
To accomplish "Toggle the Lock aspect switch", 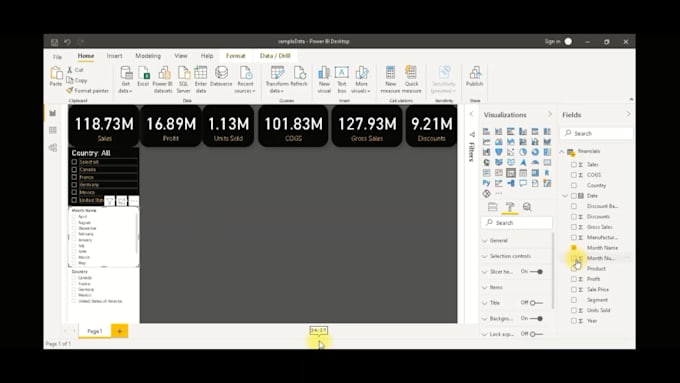I will coord(536,334).
